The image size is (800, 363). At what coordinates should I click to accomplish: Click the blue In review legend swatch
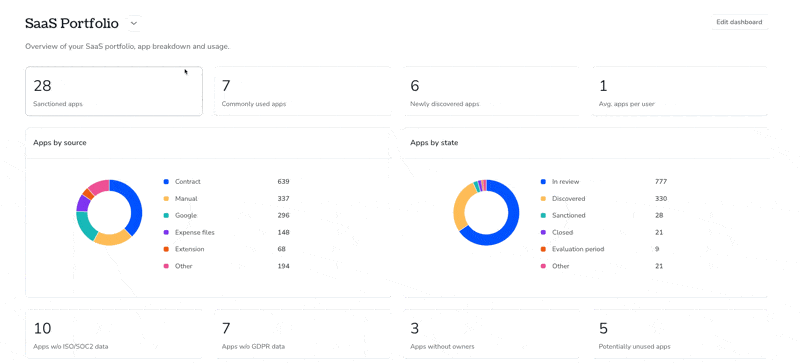pyautogui.click(x=543, y=182)
